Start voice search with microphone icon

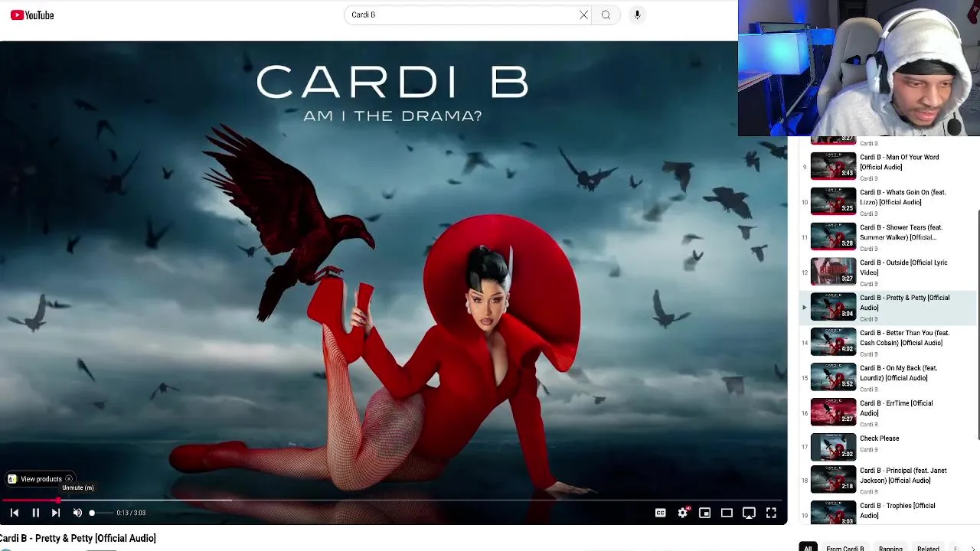[x=637, y=15]
